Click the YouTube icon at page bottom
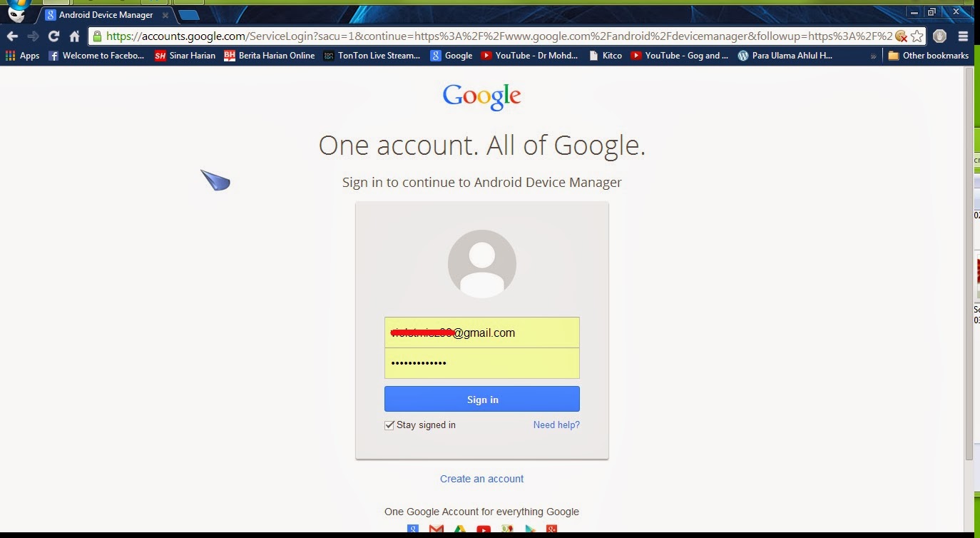 tap(484, 529)
